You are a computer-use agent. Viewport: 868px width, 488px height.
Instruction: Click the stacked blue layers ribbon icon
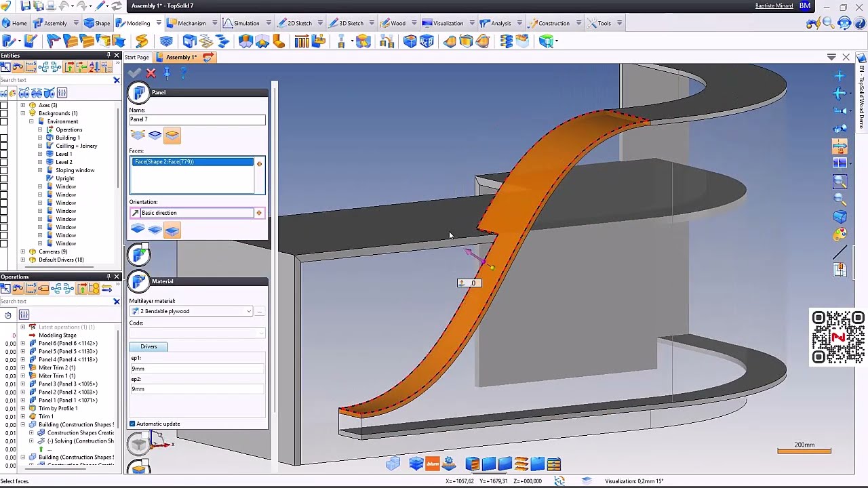pos(166,41)
